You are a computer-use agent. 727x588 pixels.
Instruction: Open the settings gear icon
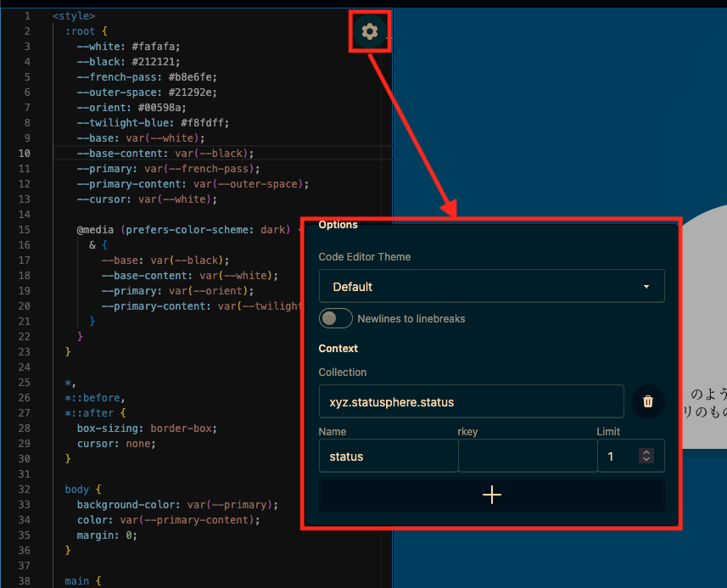(x=369, y=32)
